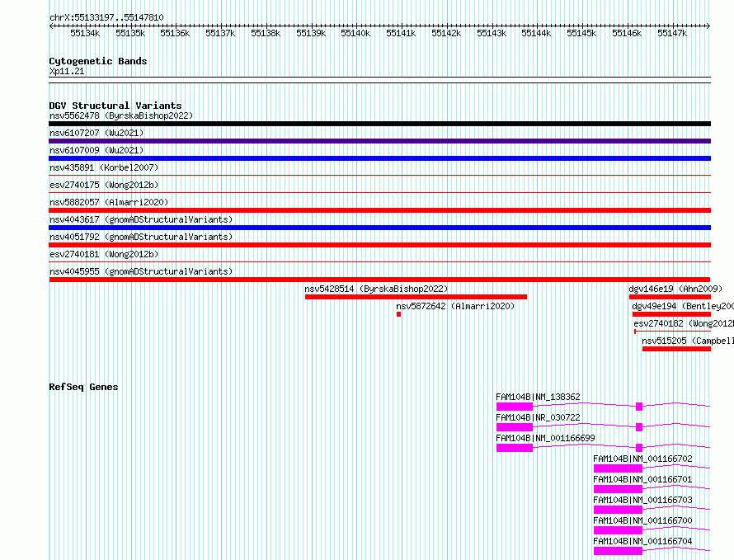Open dgv49e194 (Bentley) variant label
734x560 pixels.
[x=683, y=306]
